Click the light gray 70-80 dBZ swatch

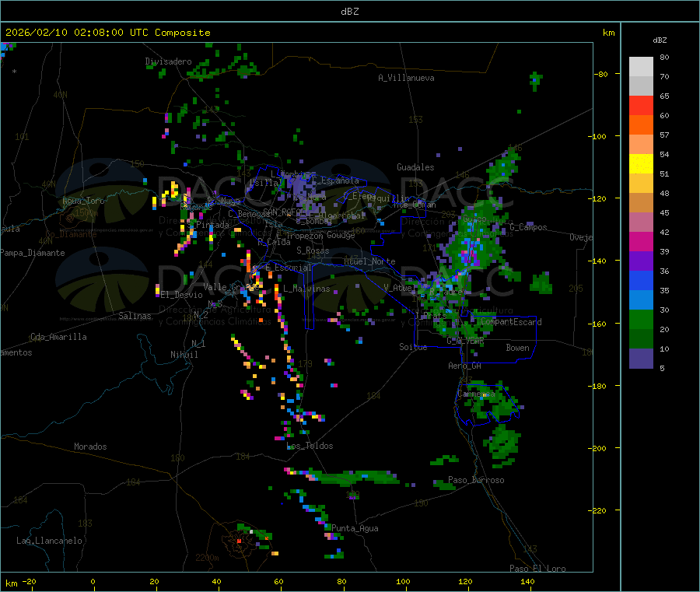[x=641, y=67]
